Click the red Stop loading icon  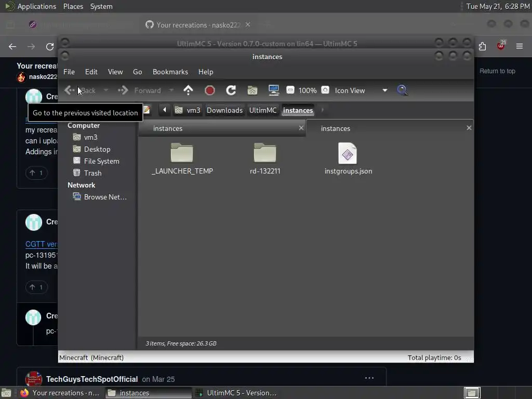[210, 90]
